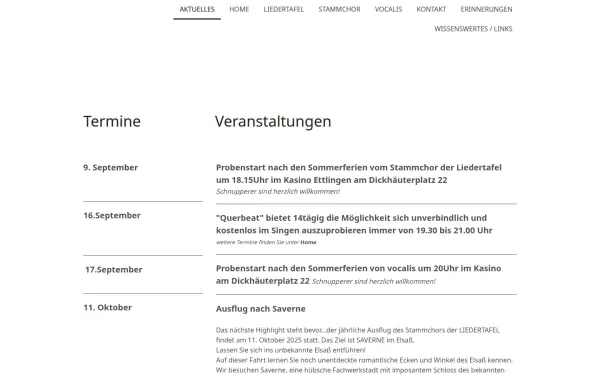Screen dimensions: 600x375
Task: Click 'weitere Termine finden Sie unter' text
Action: pos(258,242)
